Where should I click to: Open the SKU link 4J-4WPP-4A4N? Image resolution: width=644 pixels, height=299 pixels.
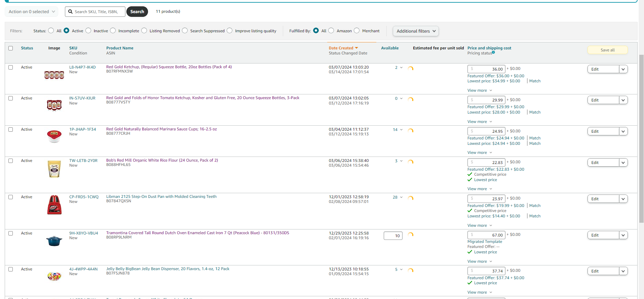pyautogui.click(x=83, y=269)
